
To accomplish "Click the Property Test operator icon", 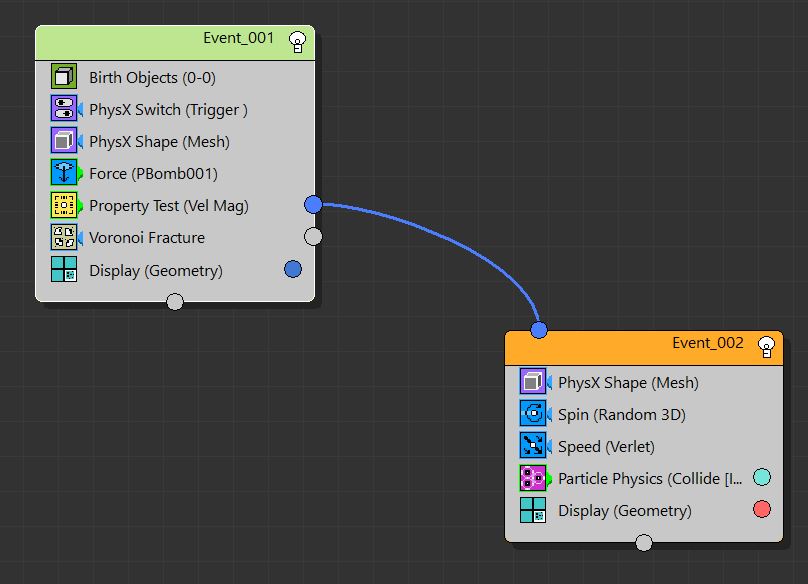I will [64, 205].
